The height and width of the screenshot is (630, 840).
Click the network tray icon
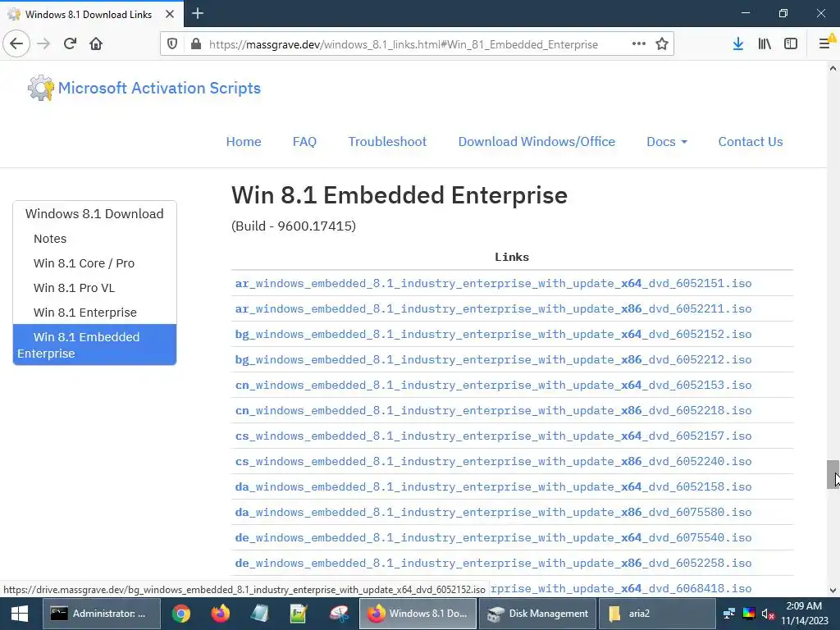point(729,614)
